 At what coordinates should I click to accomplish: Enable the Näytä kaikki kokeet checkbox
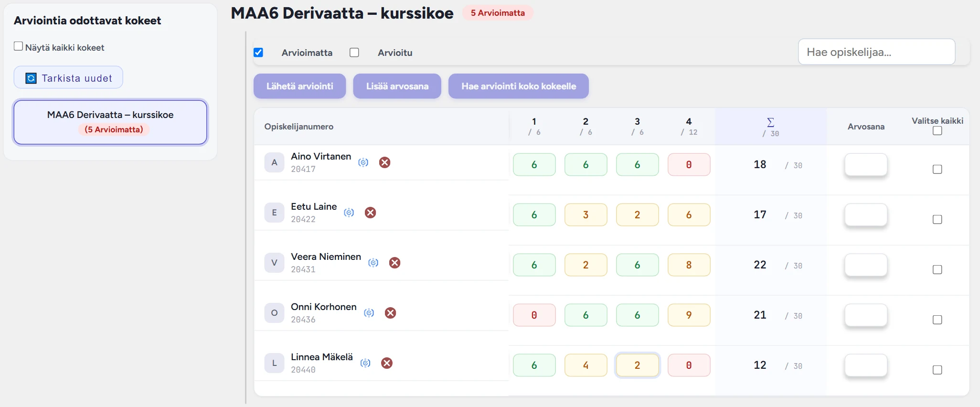[x=19, y=46]
